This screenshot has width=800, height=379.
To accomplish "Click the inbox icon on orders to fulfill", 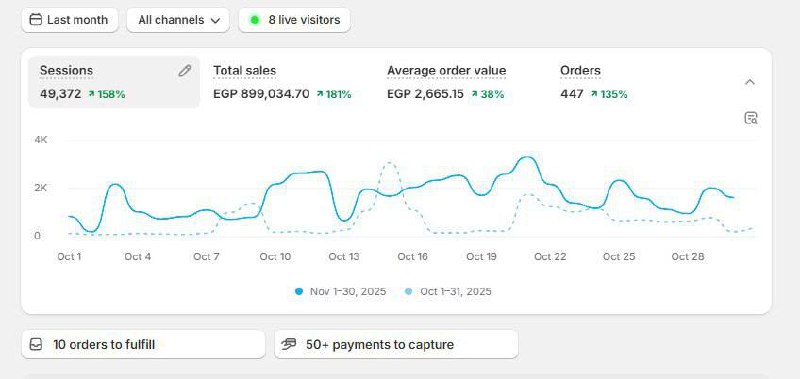I will (36, 344).
